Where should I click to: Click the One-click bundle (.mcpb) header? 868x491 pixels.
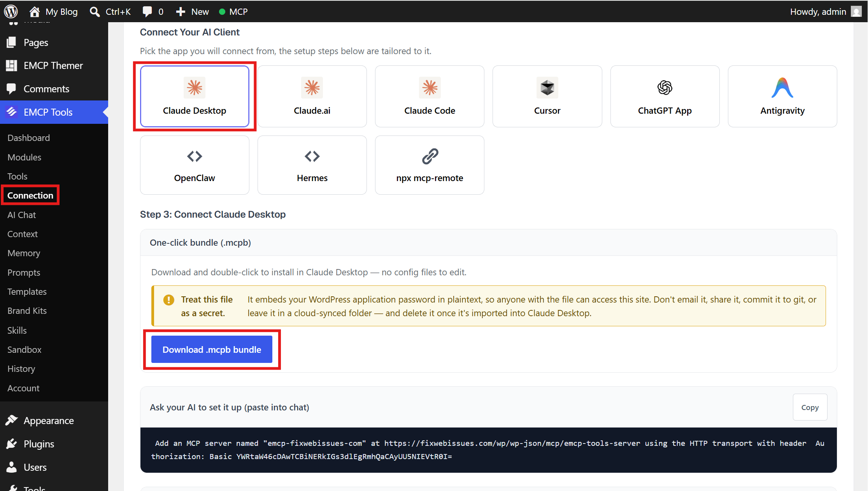(200, 243)
